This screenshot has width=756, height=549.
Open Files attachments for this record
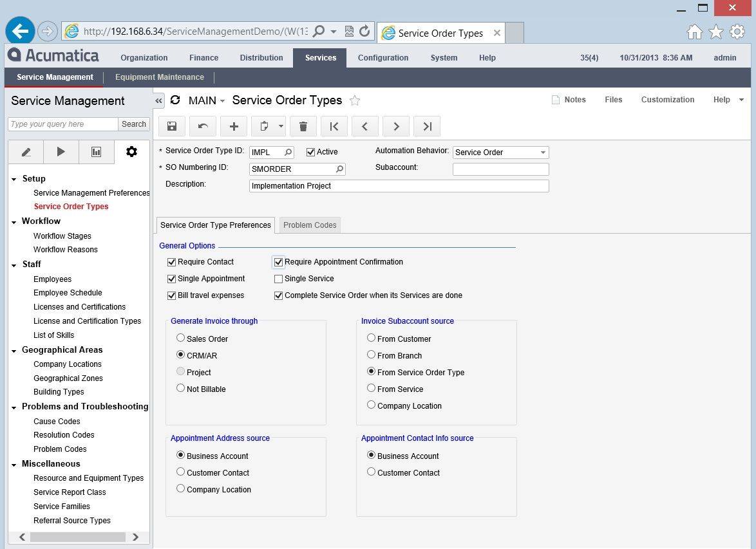612,100
